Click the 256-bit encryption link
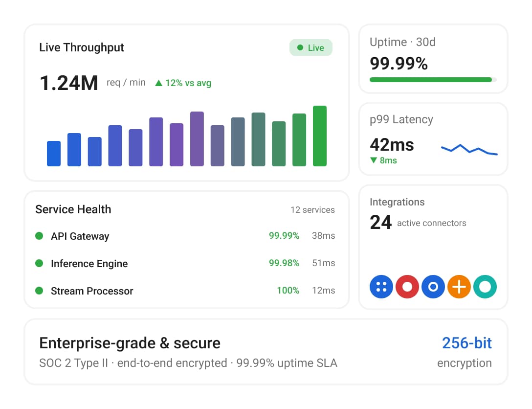 (466, 343)
